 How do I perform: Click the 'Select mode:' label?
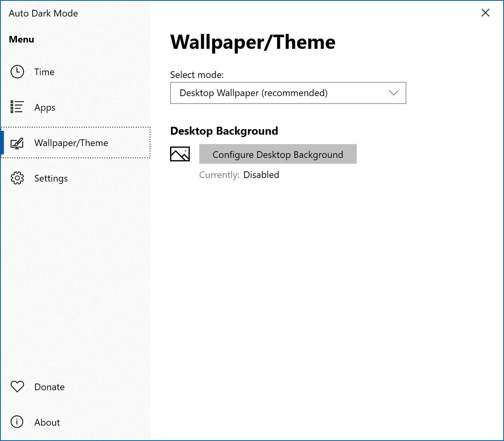197,75
